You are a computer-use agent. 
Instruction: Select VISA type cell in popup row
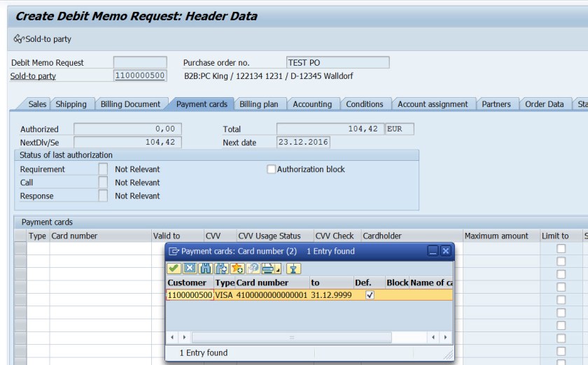pos(224,295)
